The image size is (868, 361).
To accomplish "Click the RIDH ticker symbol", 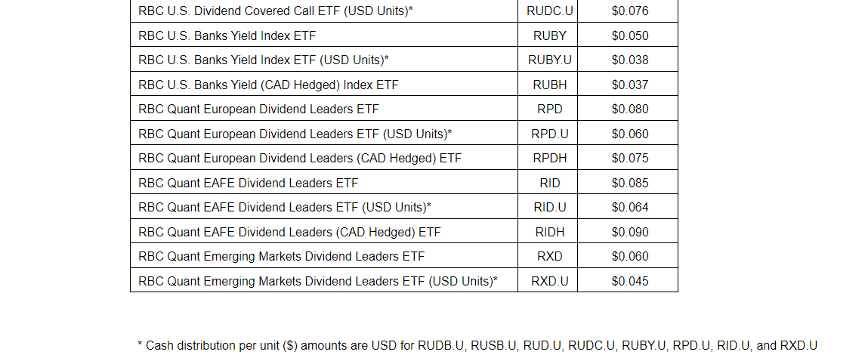I will click(549, 232).
